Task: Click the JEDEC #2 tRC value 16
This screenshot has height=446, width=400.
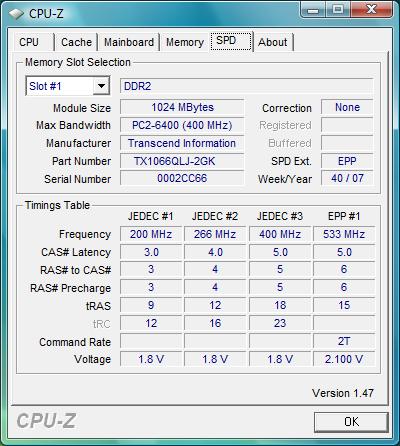Action: pos(215,323)
